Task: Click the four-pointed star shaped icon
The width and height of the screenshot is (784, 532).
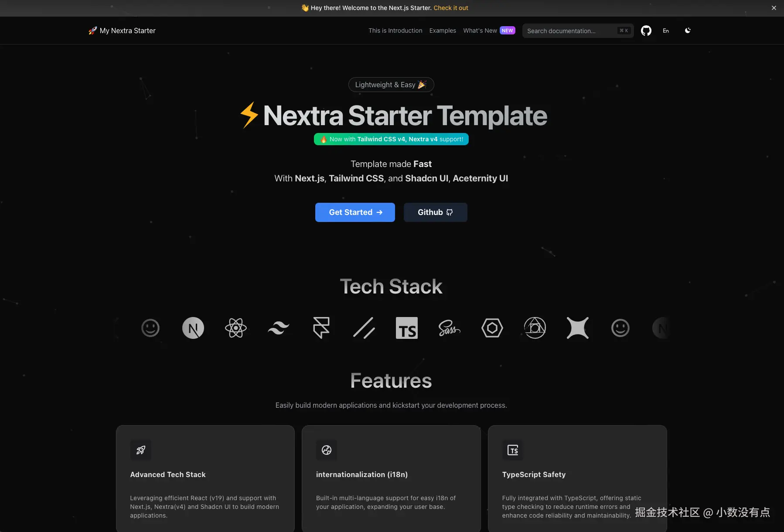Action: click(x=578, y=328)
